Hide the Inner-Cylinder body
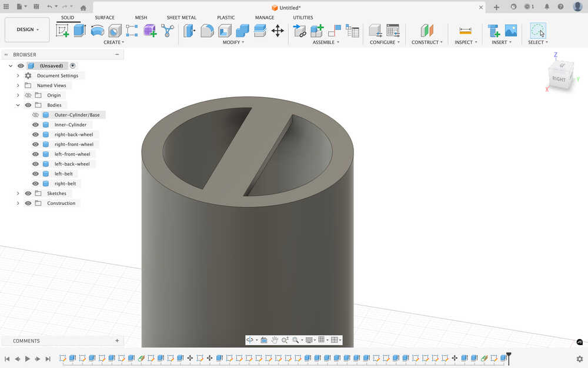The height and width of the screenshot is (368, 588). (35, 125)
